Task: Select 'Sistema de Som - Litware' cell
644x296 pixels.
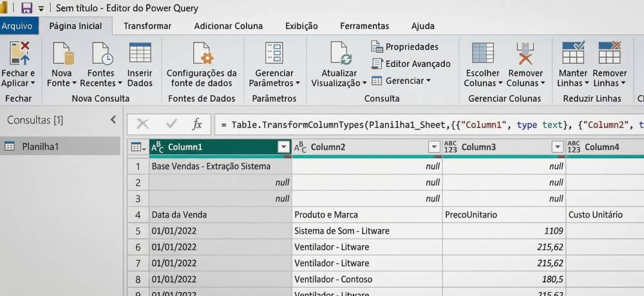Action: [367, 231]
